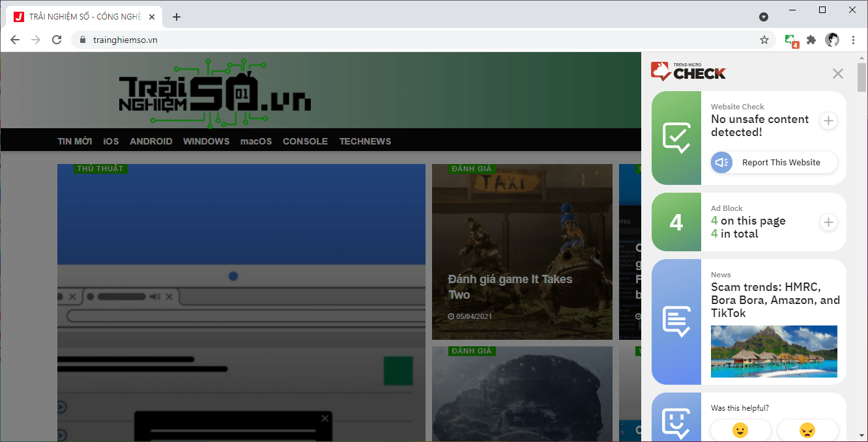
Task: Open the tab search dropdown arrow
Action: pos(764,17)
